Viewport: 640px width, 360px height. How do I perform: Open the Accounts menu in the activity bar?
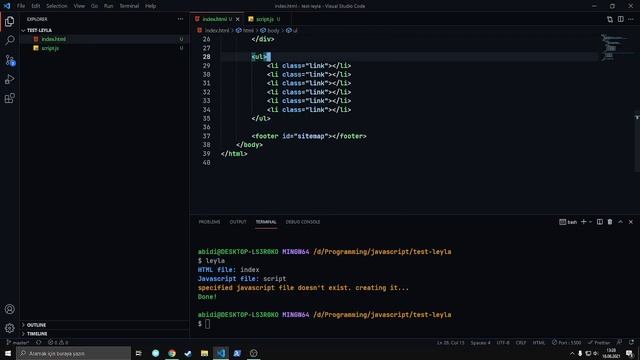click(9, 309)
